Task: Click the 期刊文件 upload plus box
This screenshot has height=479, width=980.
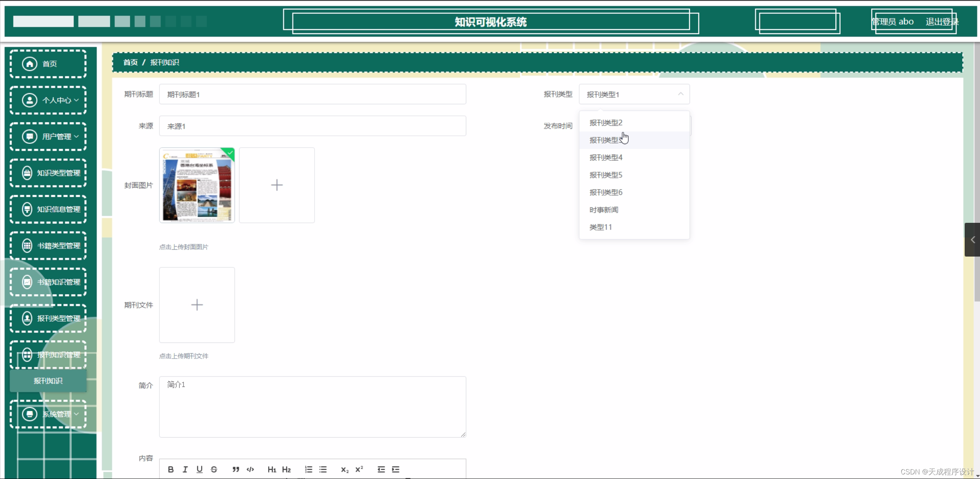Action: [197, 305]
